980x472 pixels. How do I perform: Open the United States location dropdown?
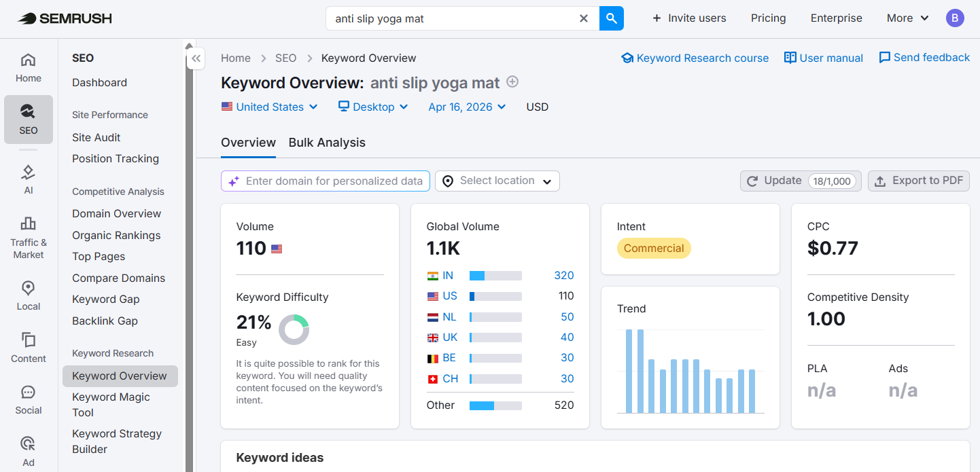click(x=269, y=107)
